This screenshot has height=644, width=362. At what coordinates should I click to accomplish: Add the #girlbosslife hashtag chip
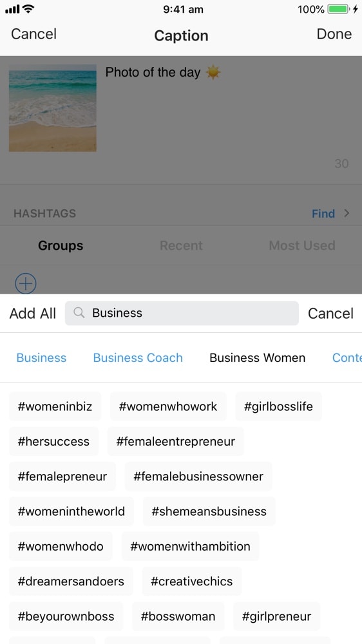point(278,406)
